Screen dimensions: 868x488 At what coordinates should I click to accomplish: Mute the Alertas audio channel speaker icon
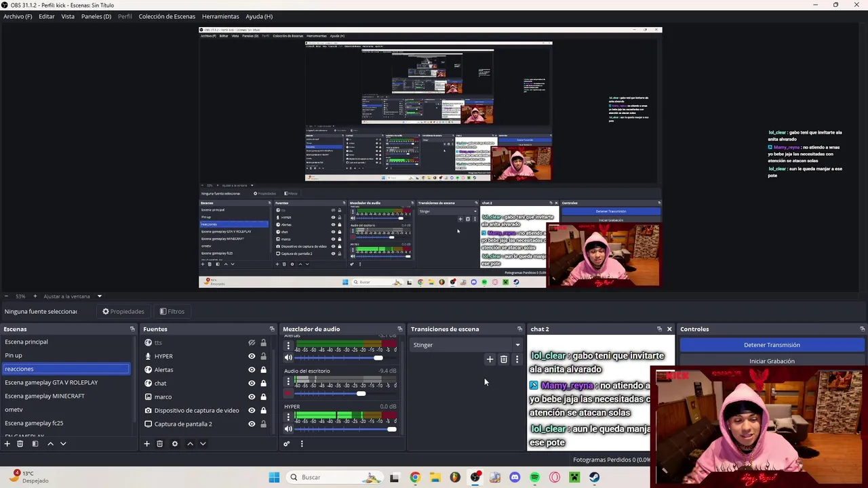288,357
